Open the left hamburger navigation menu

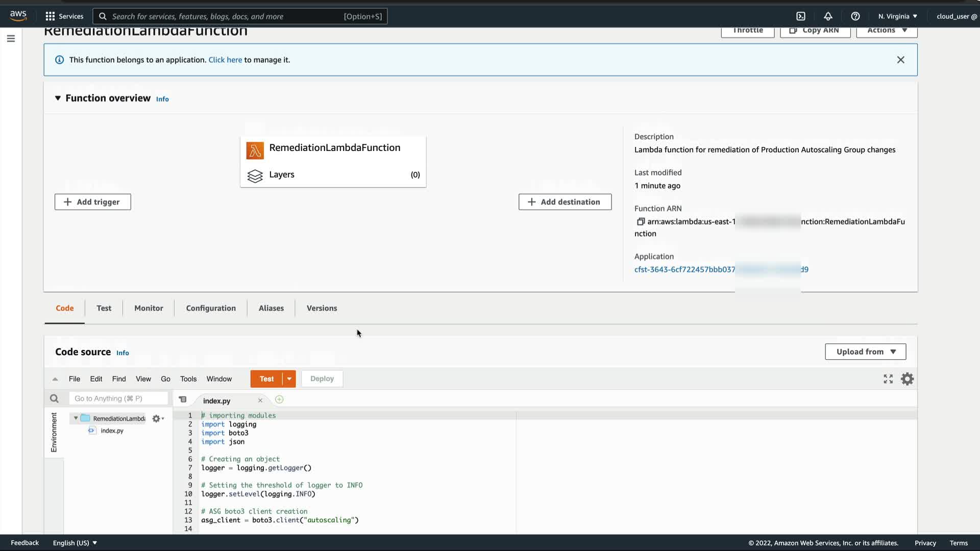tap(11, 39)
